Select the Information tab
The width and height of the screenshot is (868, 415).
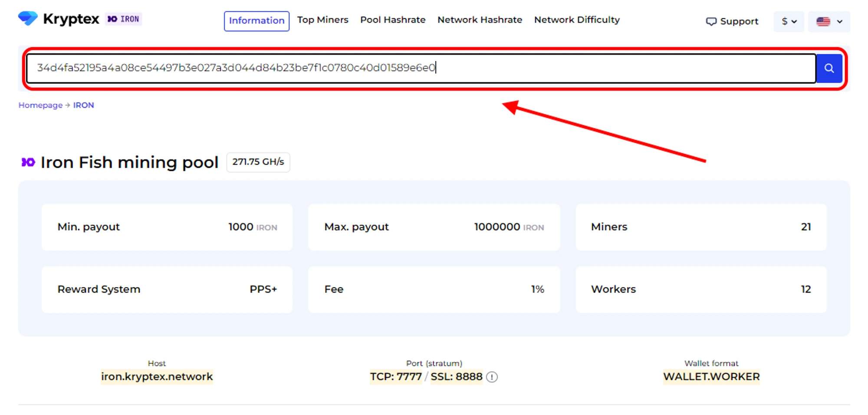[x=256, y=21]
